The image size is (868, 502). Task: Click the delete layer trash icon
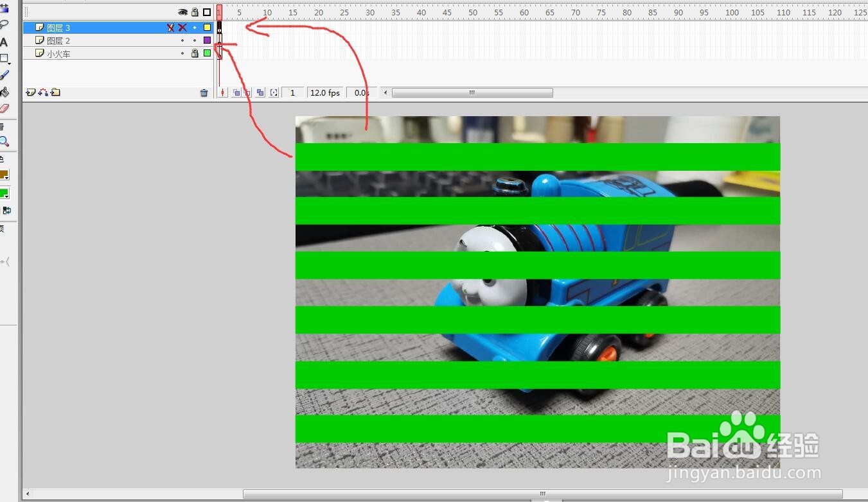point(204,92)
